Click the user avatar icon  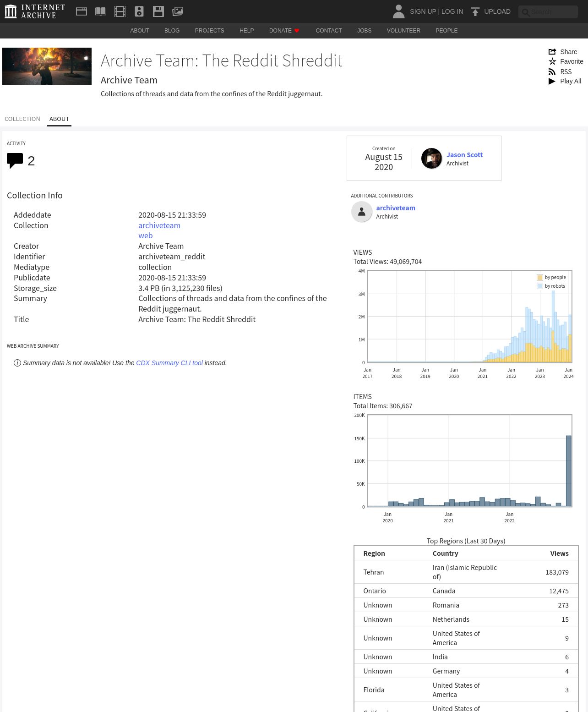point(398,11)
